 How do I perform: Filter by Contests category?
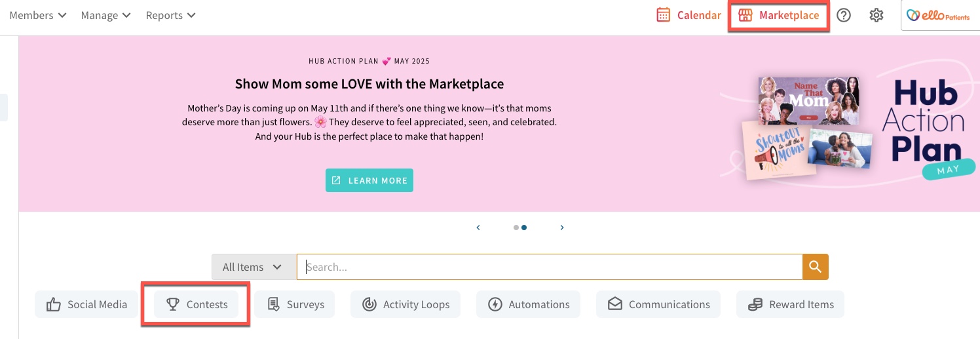[197, 304]
